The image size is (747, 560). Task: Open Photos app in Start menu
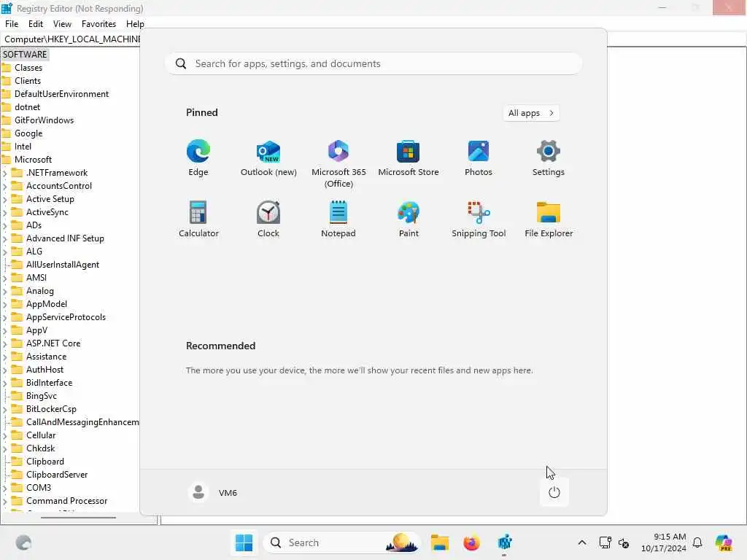click(479, 158)
